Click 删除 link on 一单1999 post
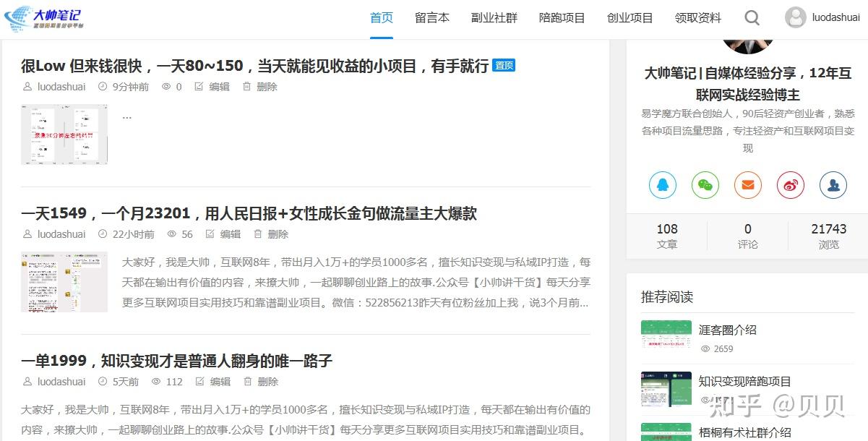868x441 pixels. click(269, 382)
